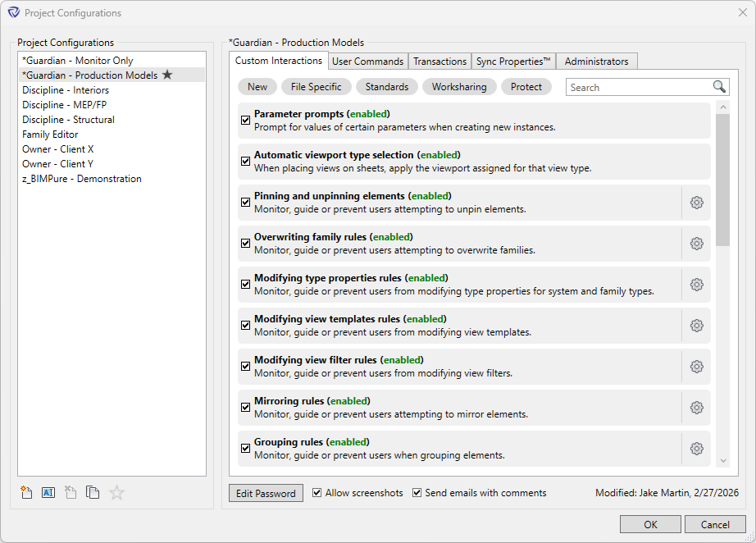Select the Protect filter category
The width and height of the screenshot is (756, 543).
[x=526, y=86]
